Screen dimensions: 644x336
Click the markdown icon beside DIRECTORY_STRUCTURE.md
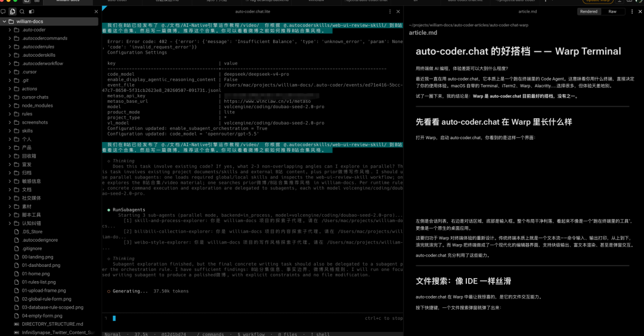[x=17, y=324]
